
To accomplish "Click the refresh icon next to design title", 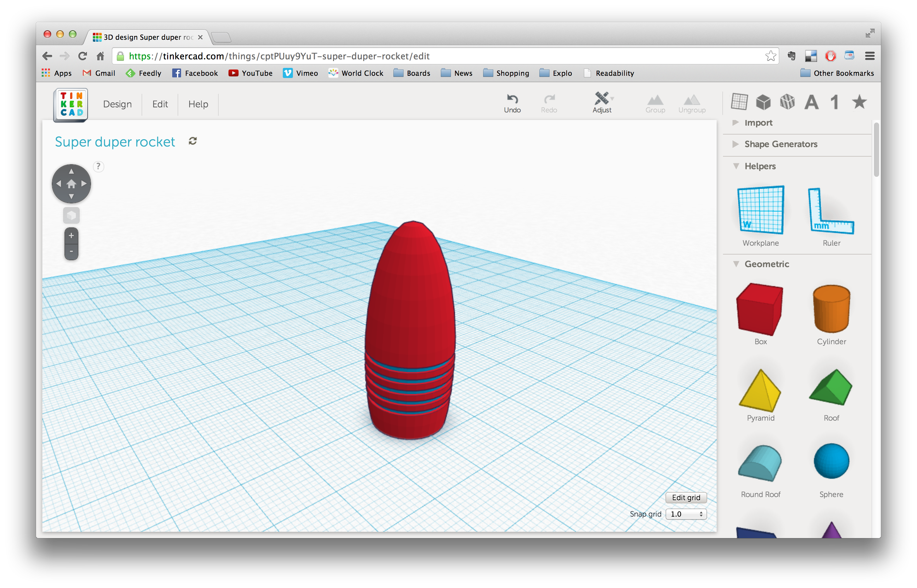I will (x=192, y=141).
